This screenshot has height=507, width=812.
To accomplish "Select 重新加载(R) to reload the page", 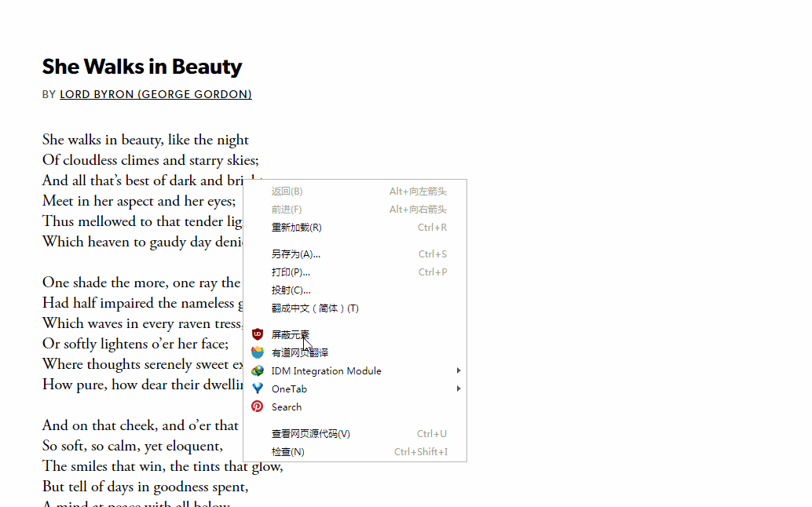I will click(296, 228).
